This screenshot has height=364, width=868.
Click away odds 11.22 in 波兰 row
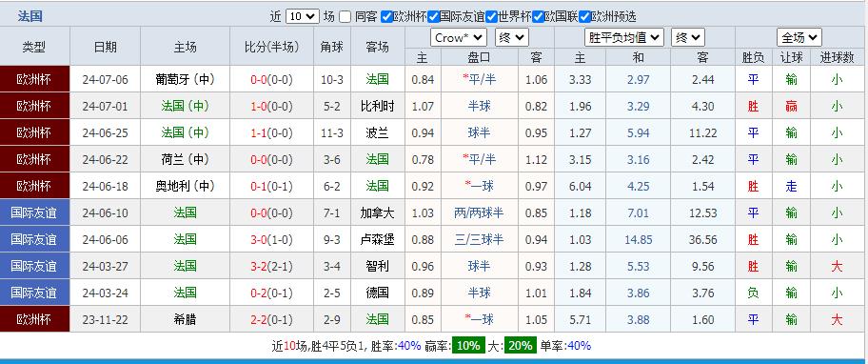pyautogui.click(x=703, y=133)
